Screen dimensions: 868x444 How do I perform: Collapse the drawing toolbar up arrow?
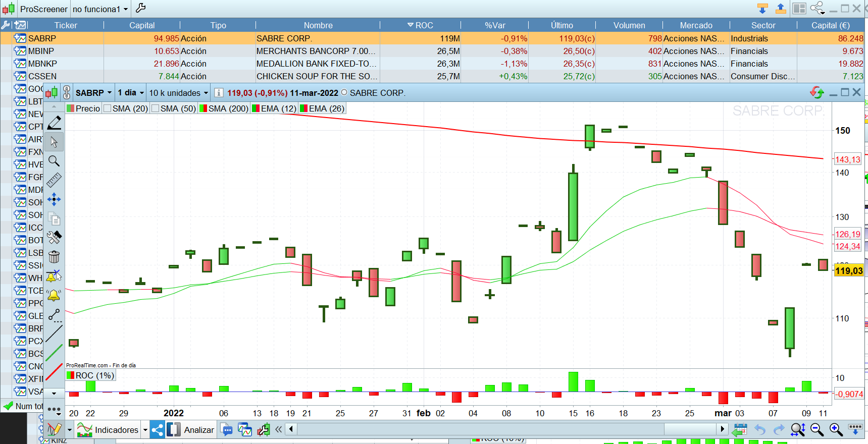tap(54, 107)
